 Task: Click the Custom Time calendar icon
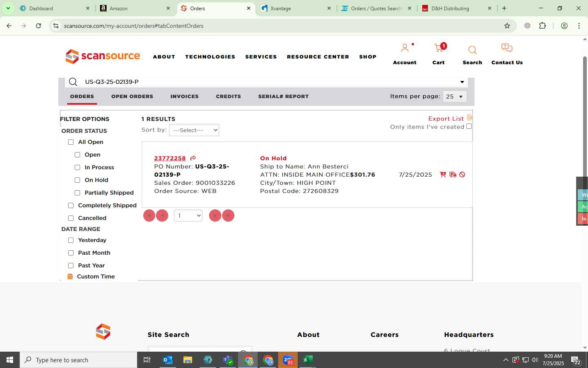pos(70,277)
